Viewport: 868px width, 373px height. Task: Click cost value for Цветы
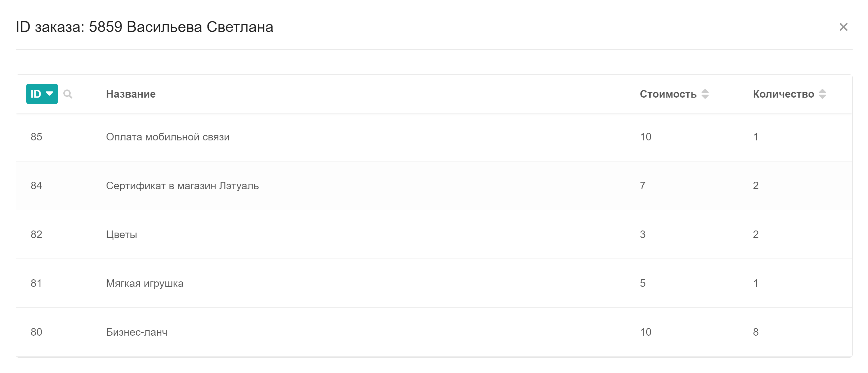click(x=643, y=235)
